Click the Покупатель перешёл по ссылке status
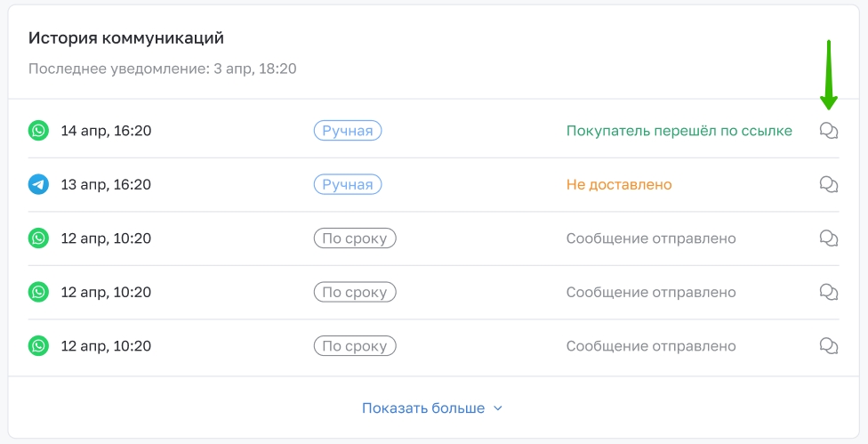The height and width of the screenshot is (444, 868). (x=679, y=131)
